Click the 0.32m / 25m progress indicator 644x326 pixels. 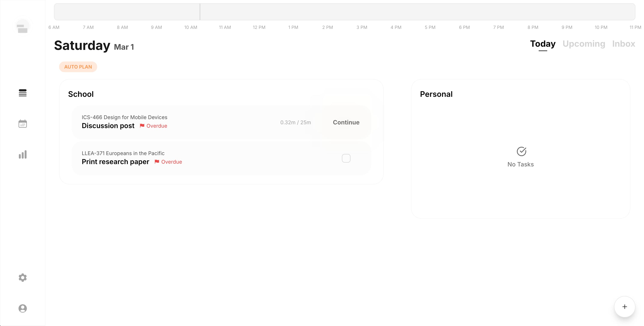[295, 122]
